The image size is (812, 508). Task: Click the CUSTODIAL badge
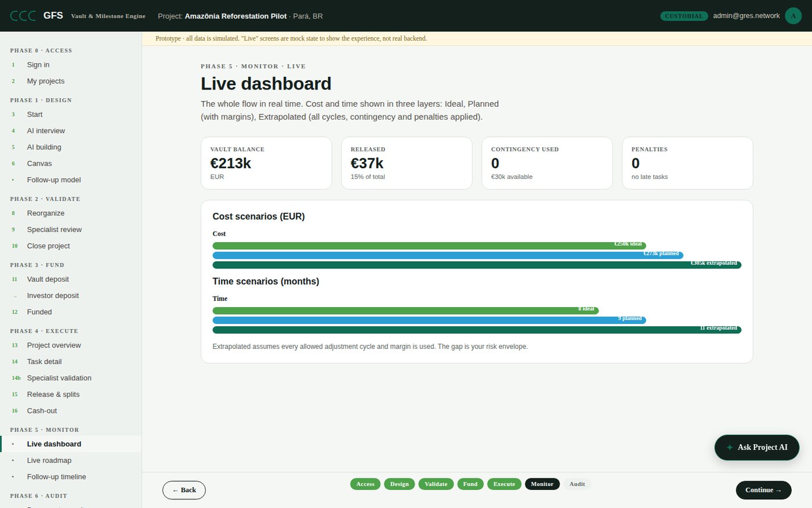[684, 16]
